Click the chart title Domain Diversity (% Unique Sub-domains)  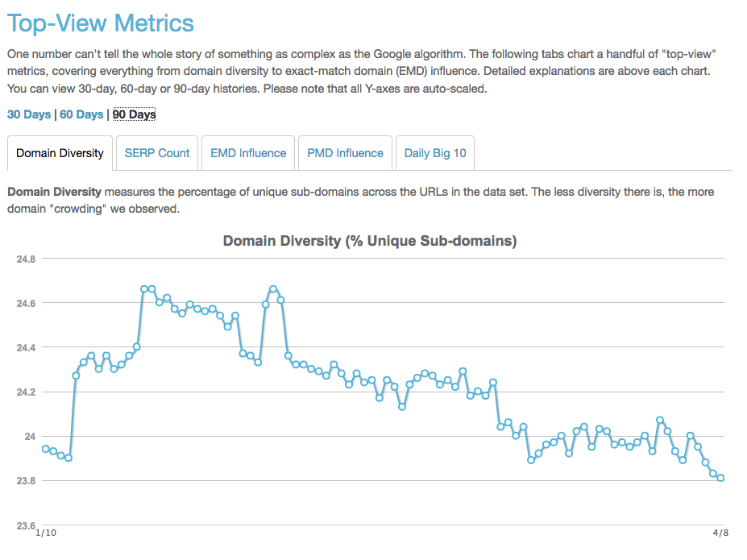tap(370, 241)
